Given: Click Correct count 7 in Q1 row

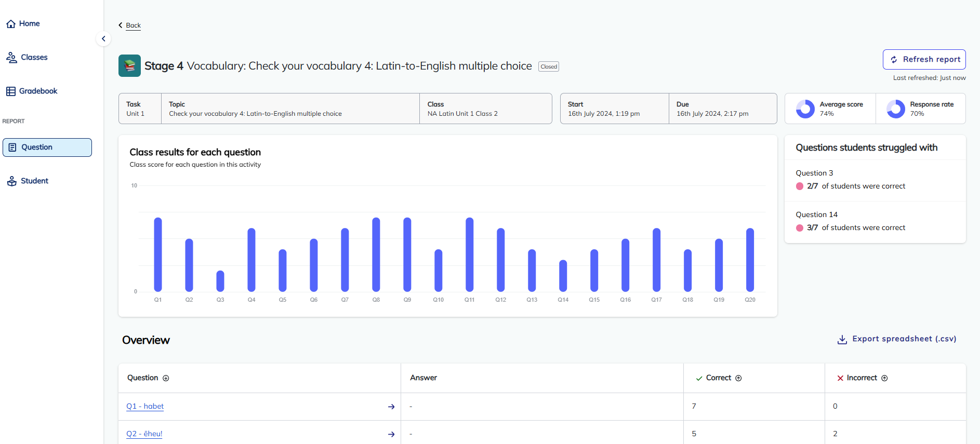Looking at the screenshot, I should point(694,407).
